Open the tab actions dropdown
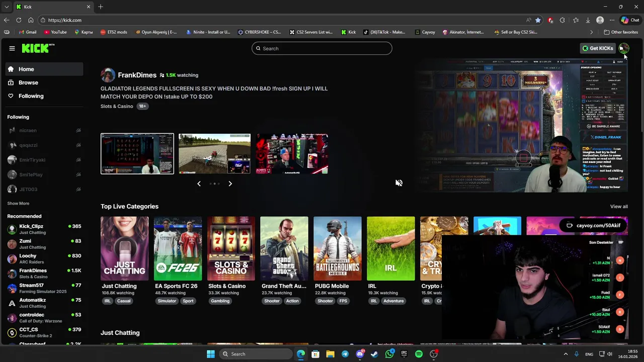This screenshot has width=644, height=362. click(7, 7)
